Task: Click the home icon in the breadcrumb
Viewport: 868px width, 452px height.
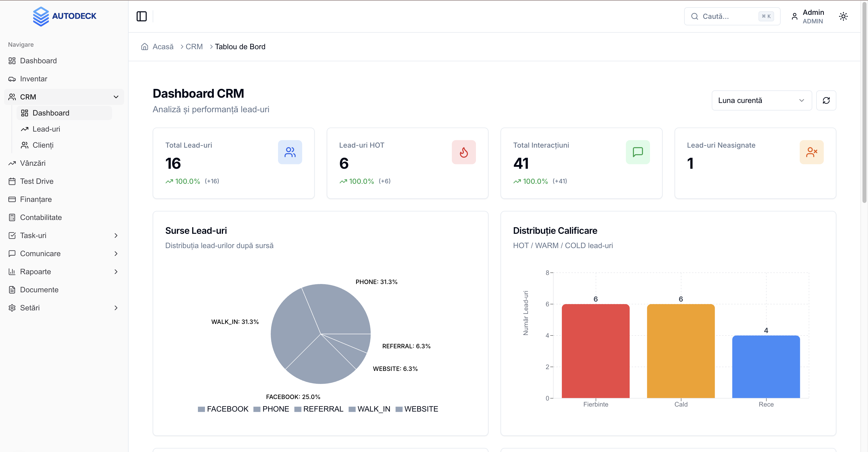Action: (x=145, y=46)
